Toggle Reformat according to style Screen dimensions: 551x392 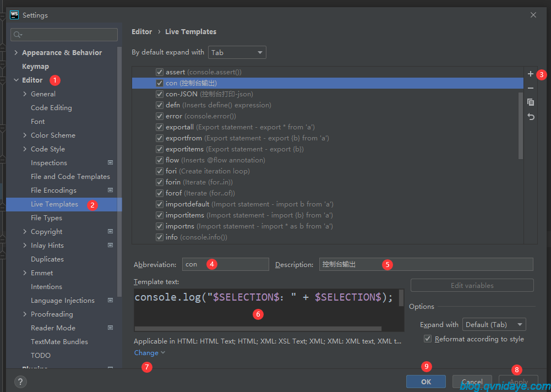click(428, 339)
